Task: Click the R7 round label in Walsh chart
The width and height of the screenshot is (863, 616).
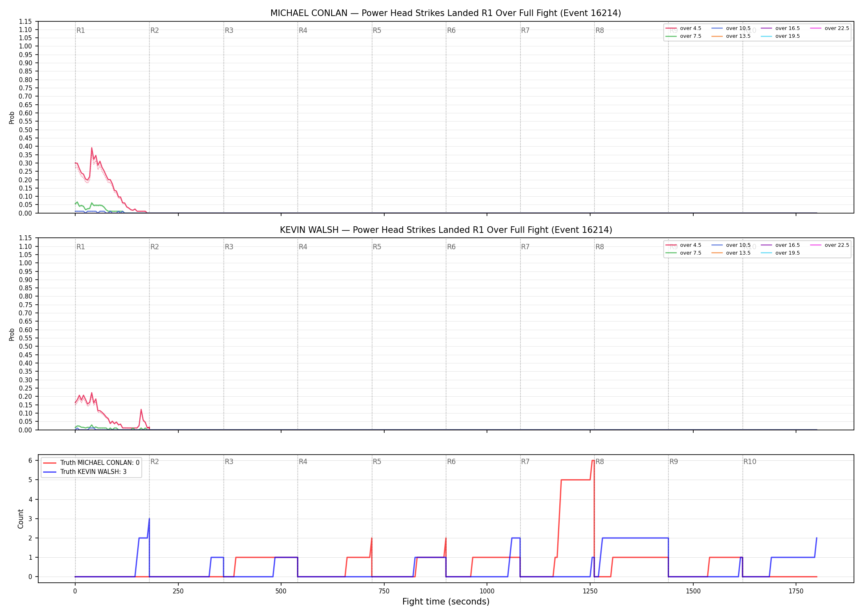Action: 525,247
